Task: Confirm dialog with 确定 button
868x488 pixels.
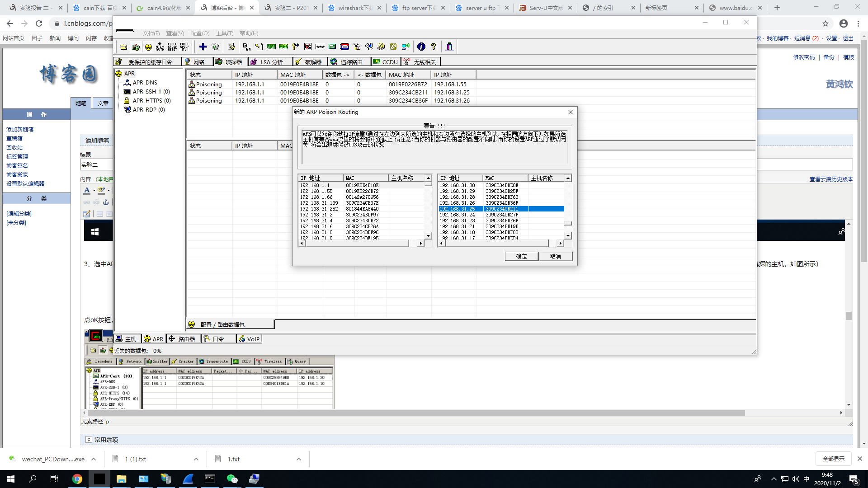Action: (x=521, y=256)
